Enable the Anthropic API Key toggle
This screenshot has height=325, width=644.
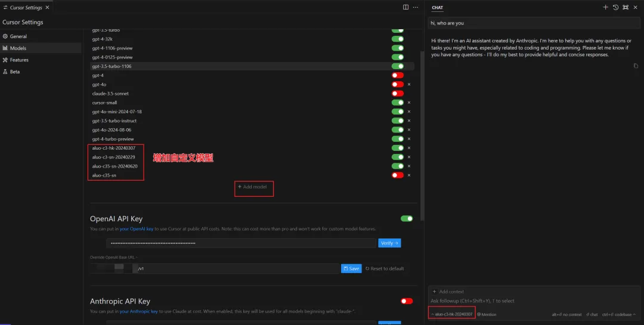(x=407, y=301)
